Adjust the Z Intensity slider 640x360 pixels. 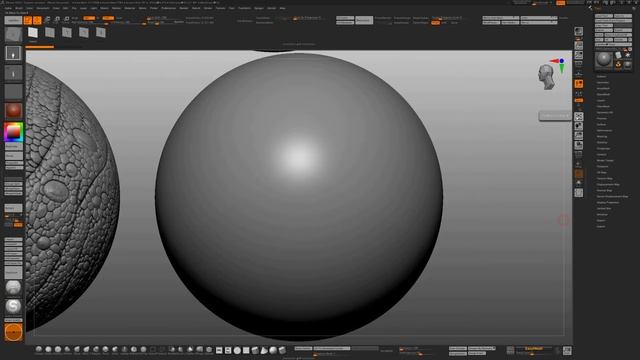click(128, 23)
